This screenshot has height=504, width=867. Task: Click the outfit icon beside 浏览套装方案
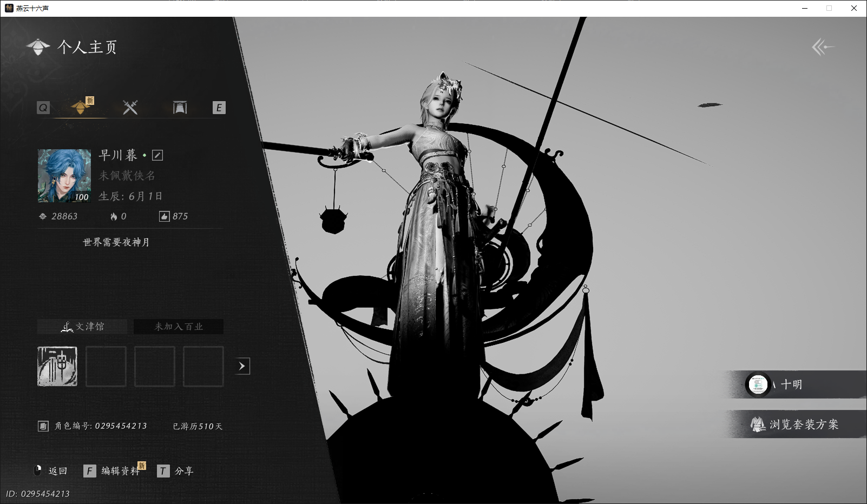758,425
